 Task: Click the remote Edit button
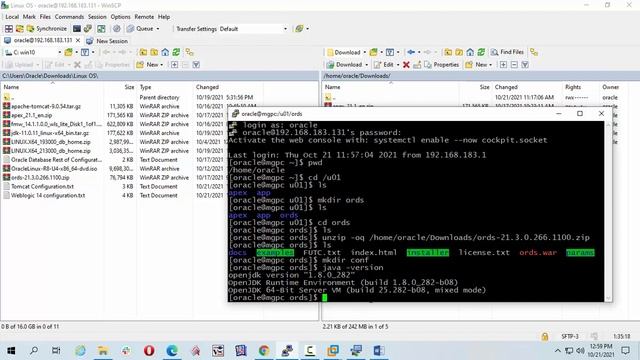click(x=384, y=64)
